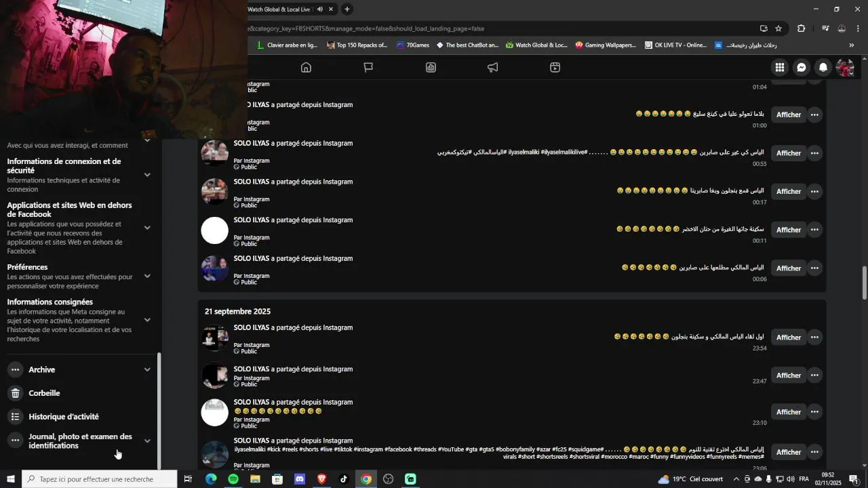Click the Windows search box

100,479
